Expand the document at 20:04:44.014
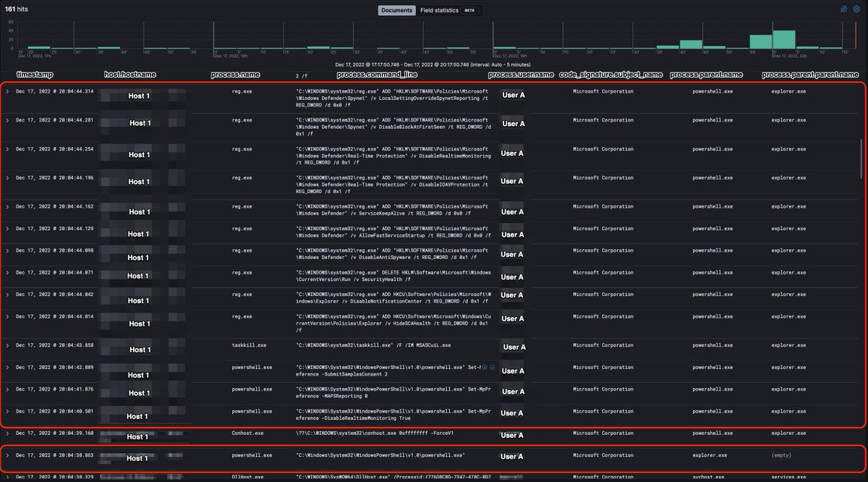Viewport: 868px width, 482px height. point(7,316)
